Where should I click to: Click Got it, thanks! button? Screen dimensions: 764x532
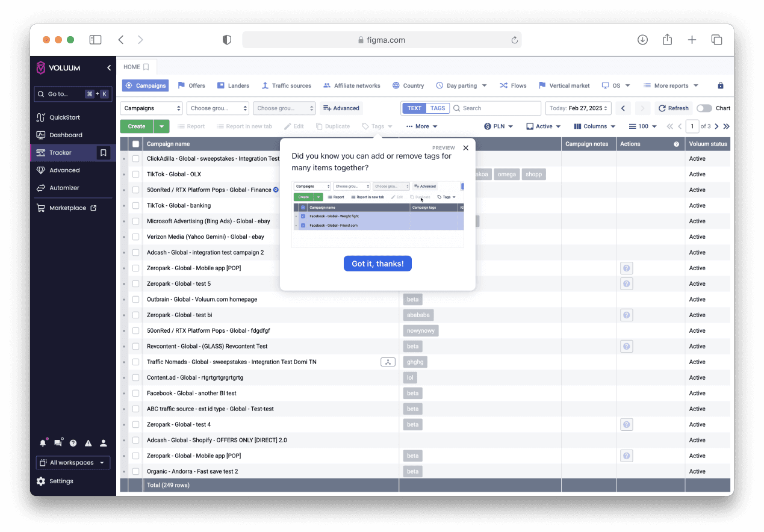point(377,264)
